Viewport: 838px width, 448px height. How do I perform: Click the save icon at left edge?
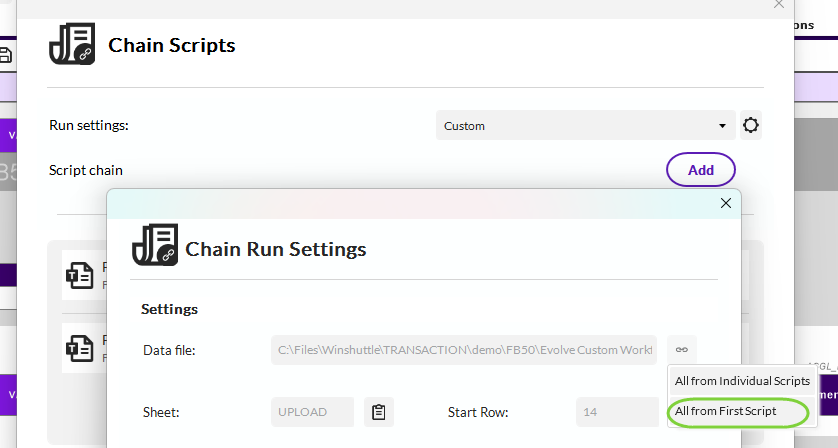click(x=5, y=55)
